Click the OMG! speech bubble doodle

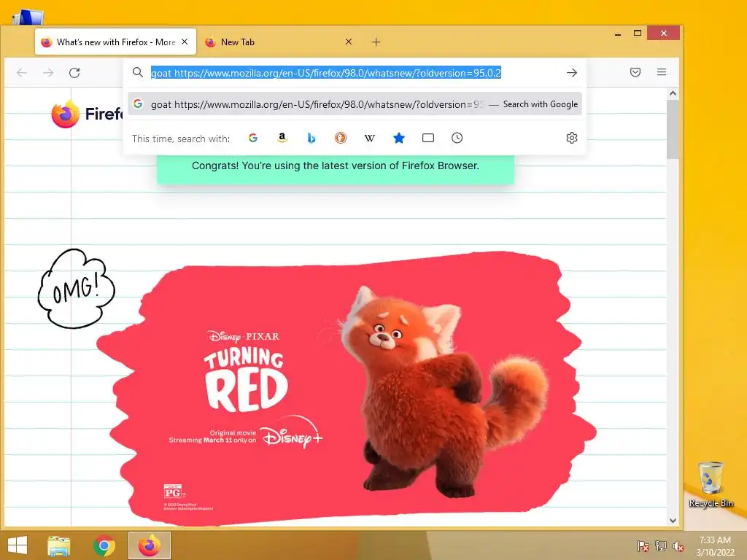76,289
